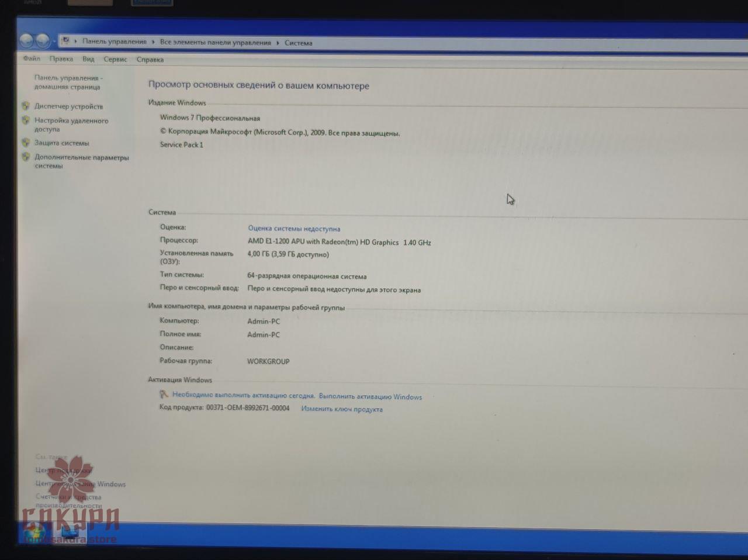Click the Forward navigation arrow button
The height and width of the screenshot is (560, 748).
tap(43, 41)
